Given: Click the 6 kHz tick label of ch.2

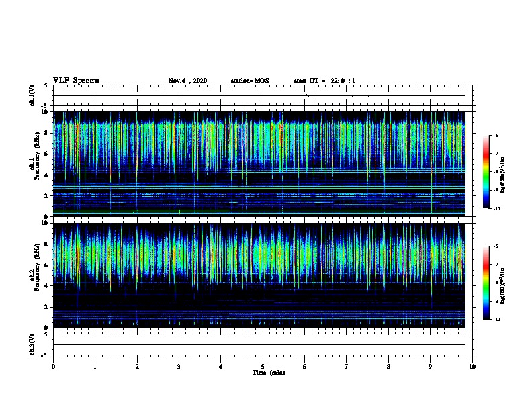Looking at the screenshot, I should pyautogui.click(x=46, y=265).
